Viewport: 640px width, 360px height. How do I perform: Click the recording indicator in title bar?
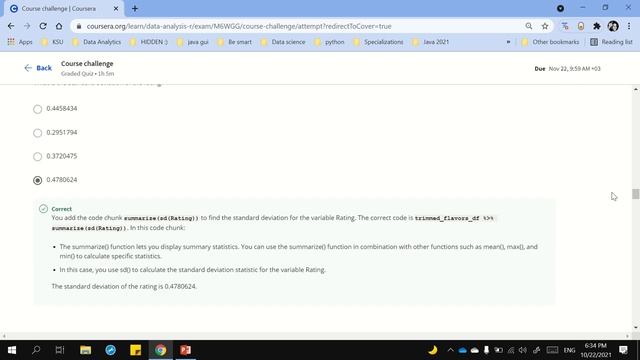pyautogui.click(x=560, y=8)
